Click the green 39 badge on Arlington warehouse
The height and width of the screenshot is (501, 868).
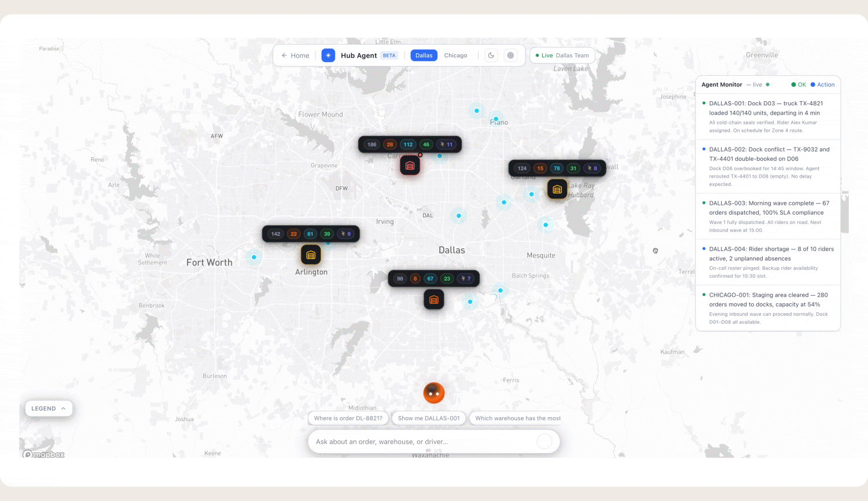pos(327,234)
